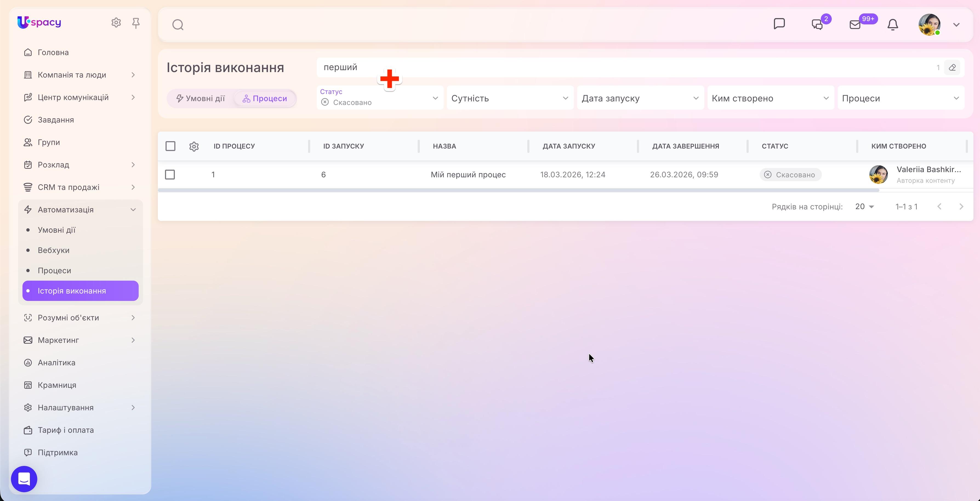Pin the sidebar with pushpin icon
Image resolution: width=980 pixels, height=501 pixels.
[x=136, y=23]
